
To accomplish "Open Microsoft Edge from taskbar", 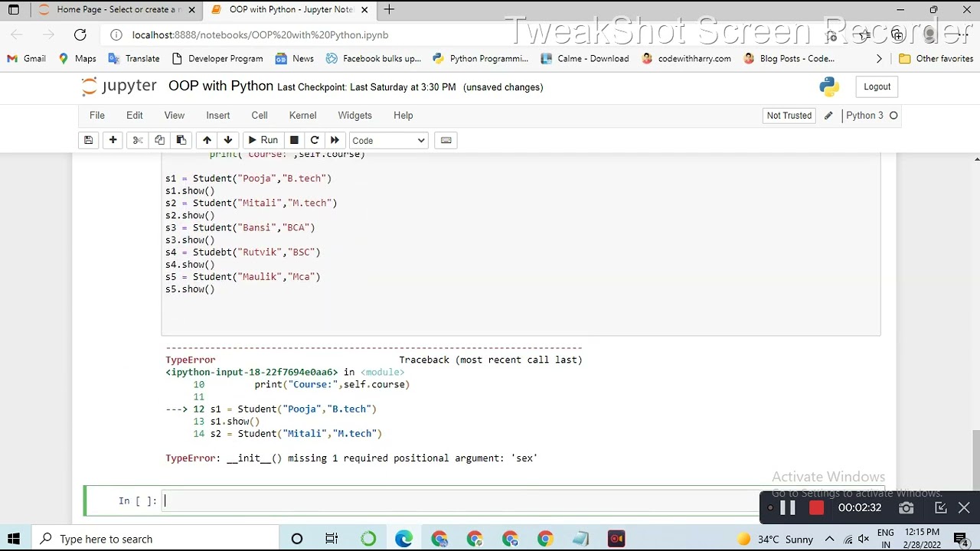I will click(403, 539).
